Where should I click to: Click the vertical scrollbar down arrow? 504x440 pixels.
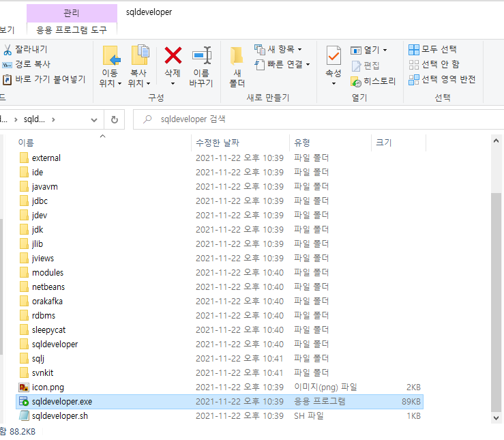click(496, 417)
